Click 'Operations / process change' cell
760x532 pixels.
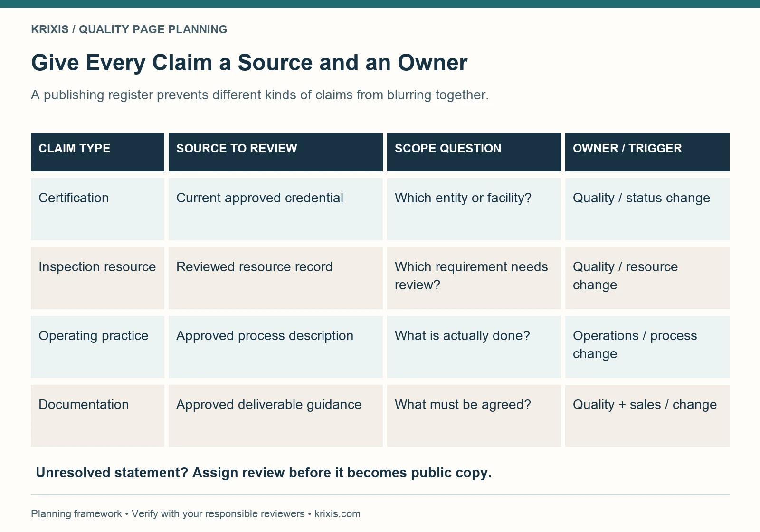tap(647, 347)
